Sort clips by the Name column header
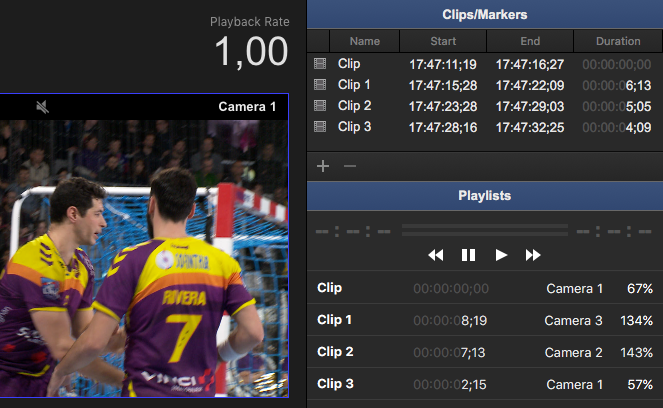 click(365, 41)
